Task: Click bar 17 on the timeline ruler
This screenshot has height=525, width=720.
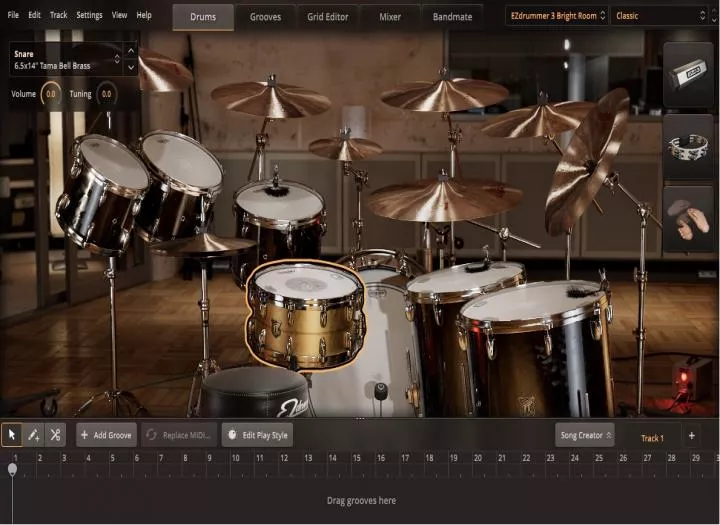Action: (x=405, y=458)
